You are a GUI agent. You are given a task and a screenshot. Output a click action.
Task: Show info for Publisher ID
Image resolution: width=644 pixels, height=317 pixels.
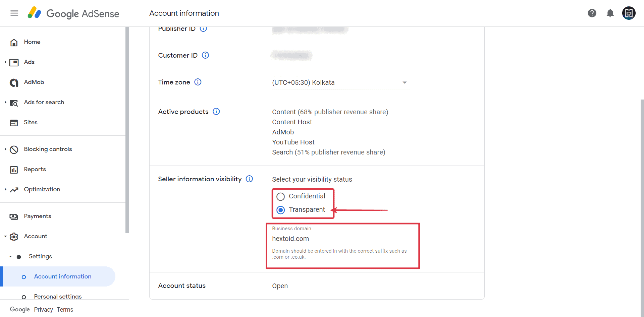point(203,29)
